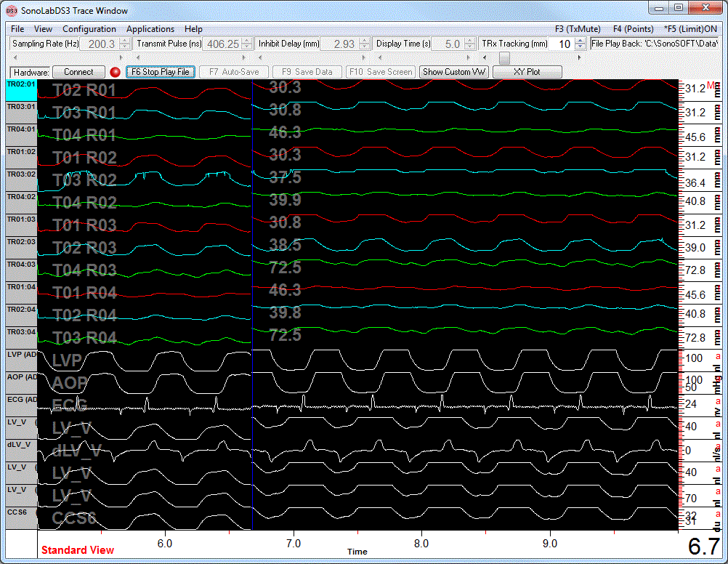Click right arrow of Sampling Rate slider
The width and height of the screenshot is (728, 564).
(x=121, y=58)
